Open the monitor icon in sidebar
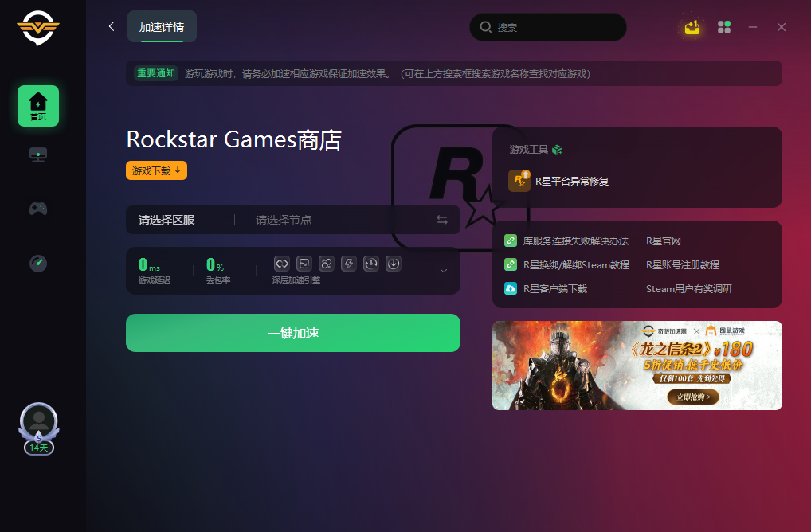Image resolution: width=811 pixels, height=532 pixels. [x=38, y=155]
